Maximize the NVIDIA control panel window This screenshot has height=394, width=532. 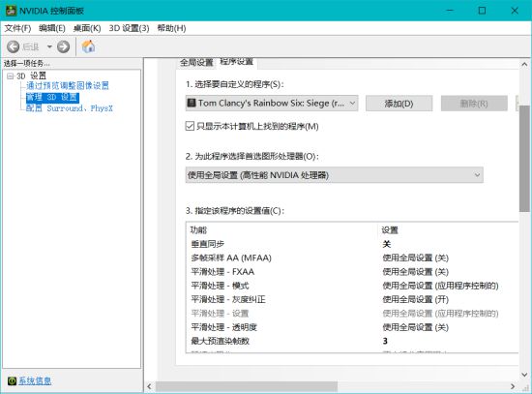tap(482, 11)
